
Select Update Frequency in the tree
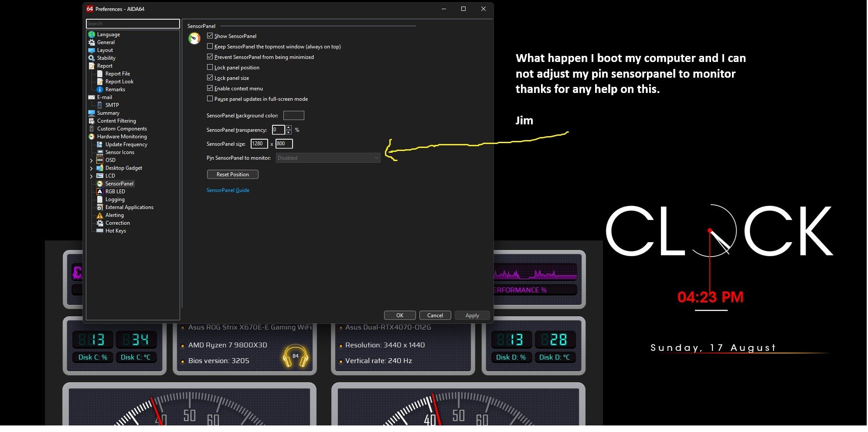click(126, 144)
